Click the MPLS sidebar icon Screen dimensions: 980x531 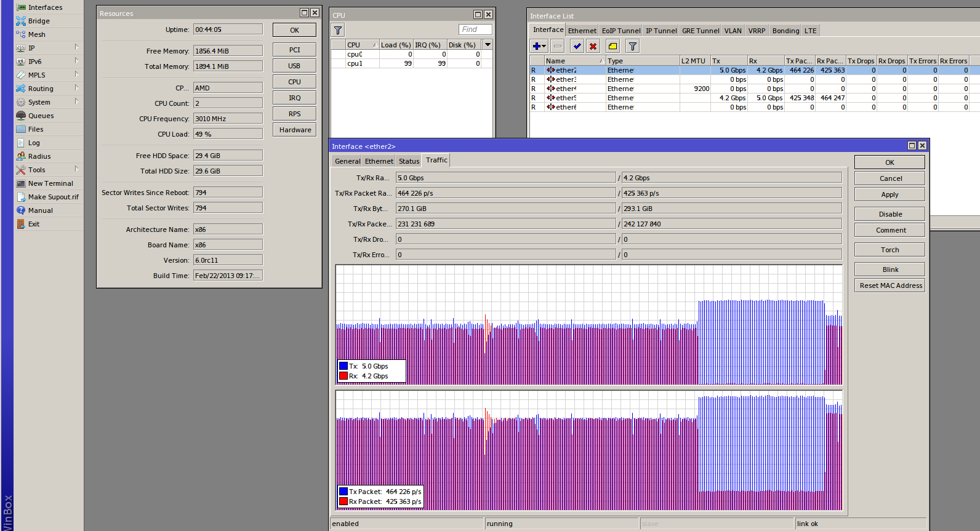[21, 75]
